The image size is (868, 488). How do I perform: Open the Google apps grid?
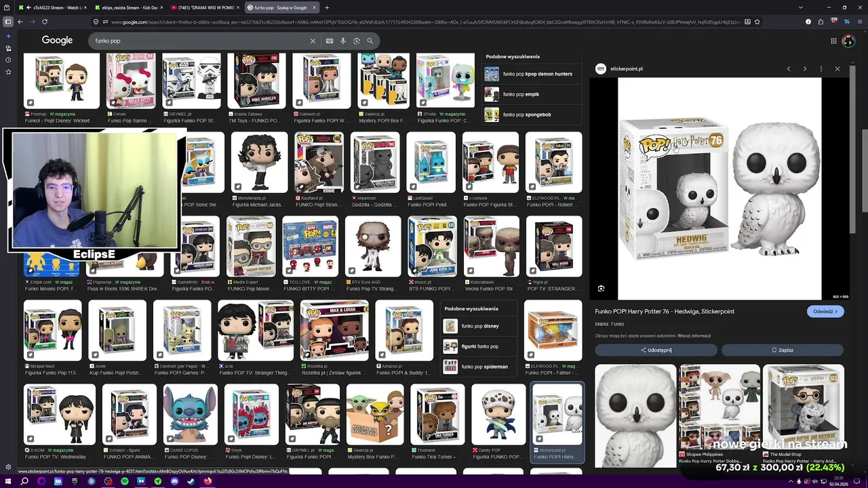click(x=833, y=41)
